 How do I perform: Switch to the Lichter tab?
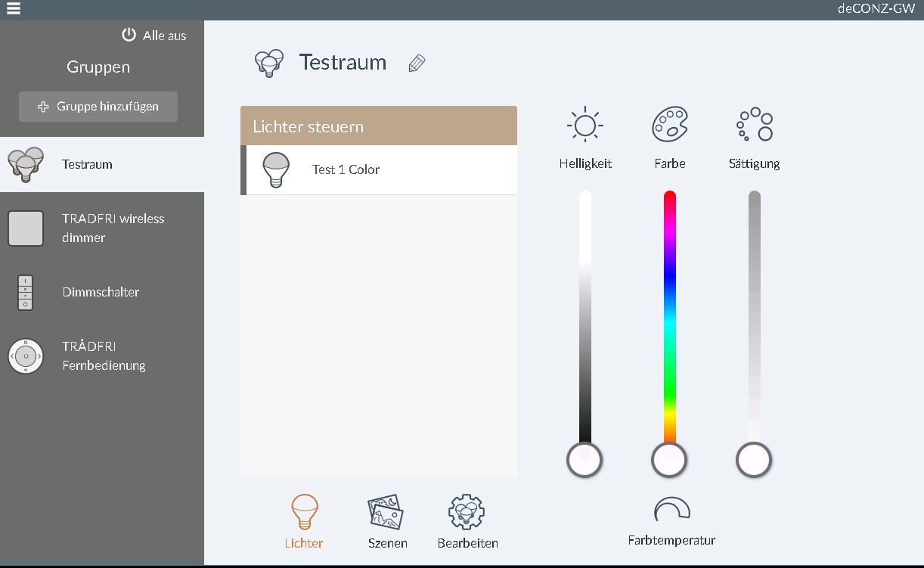click(304, 521)
